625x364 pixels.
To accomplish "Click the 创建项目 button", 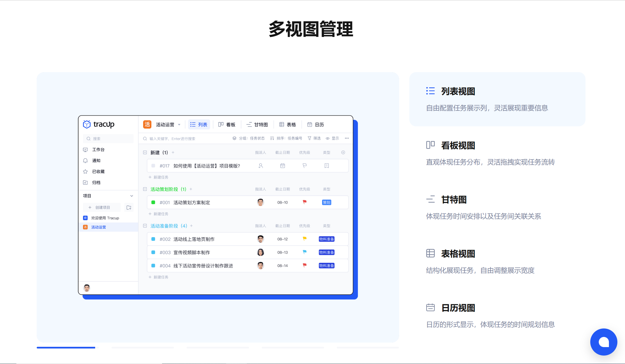I will 102,208.
